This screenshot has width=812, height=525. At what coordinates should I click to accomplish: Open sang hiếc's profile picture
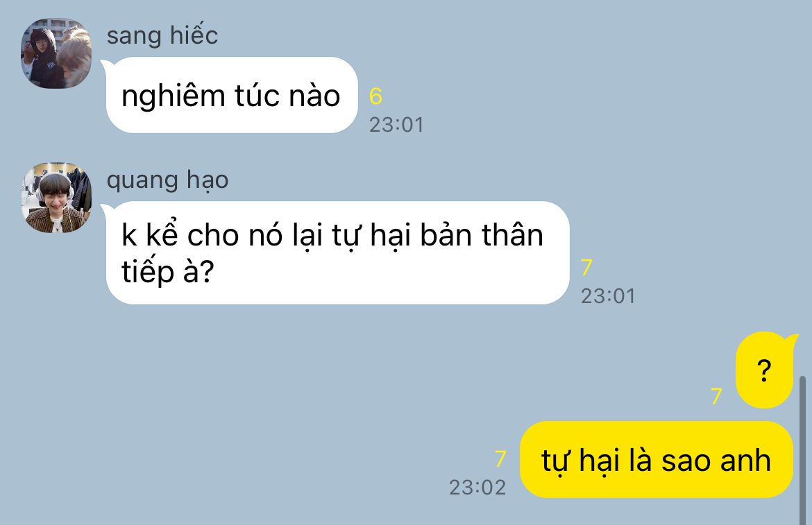tap(56, 53)
